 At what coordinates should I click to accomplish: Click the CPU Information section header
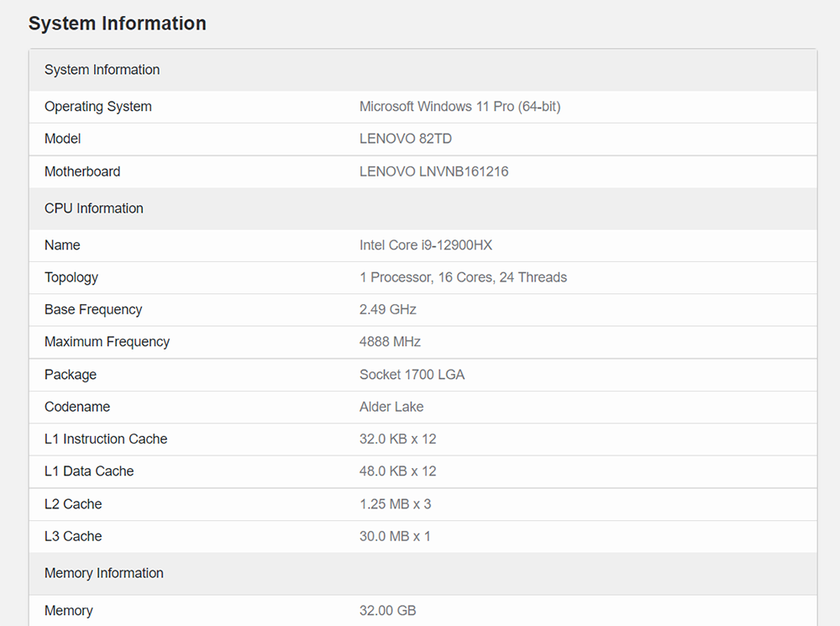pos(94,208)
